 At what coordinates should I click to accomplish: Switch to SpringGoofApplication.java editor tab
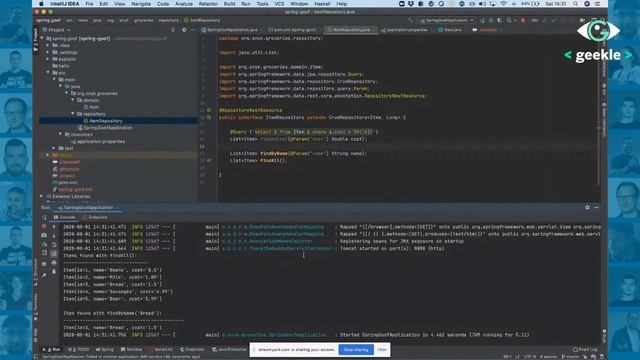pyautogui.click(x=230, y=30)
